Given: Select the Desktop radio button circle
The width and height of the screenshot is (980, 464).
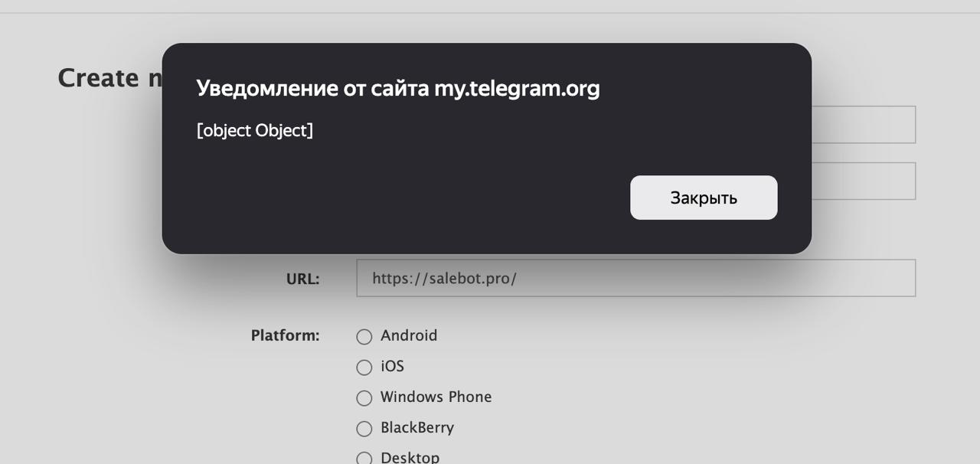Looking at the screenshot, I should pos(364,459).
